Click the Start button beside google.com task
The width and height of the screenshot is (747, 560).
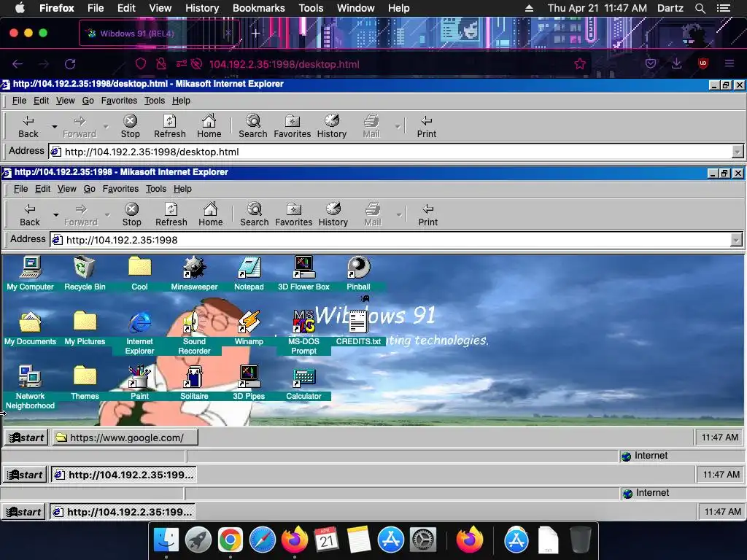27,437
